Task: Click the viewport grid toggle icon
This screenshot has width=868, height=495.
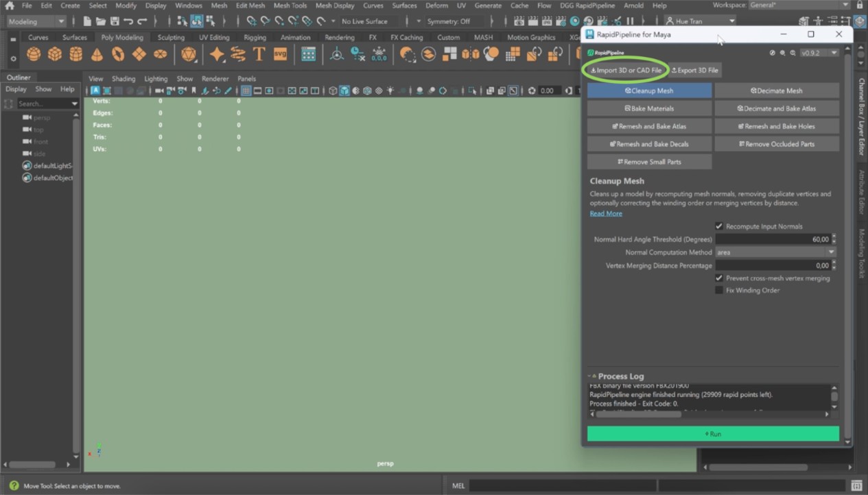Action: click(x=246, y=90)
